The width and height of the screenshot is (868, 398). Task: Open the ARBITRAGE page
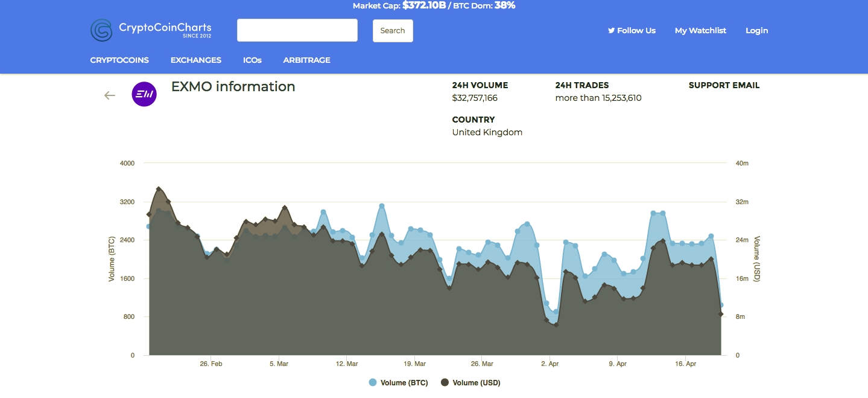pyautogui.click(x=307, y=60)
